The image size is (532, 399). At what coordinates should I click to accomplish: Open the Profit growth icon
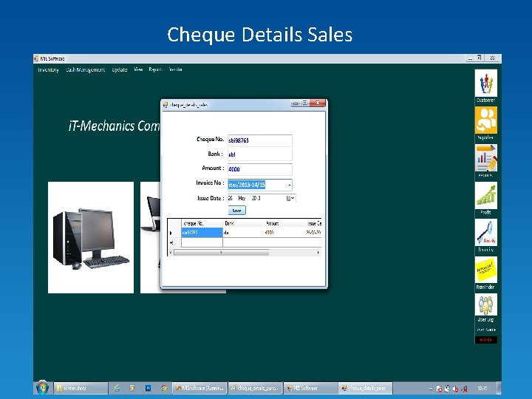tap(486, 195)
